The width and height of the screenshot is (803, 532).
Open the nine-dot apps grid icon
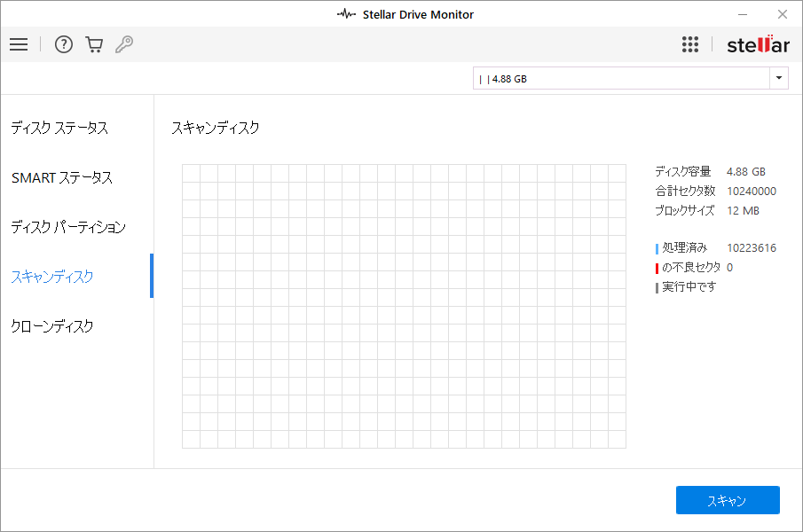(x=690, y=44)
